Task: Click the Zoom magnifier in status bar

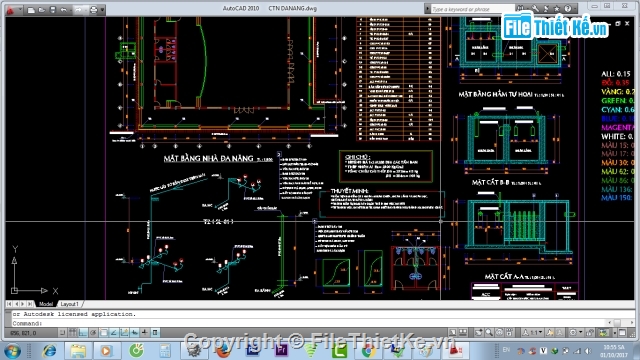Action: click(489, 333)
